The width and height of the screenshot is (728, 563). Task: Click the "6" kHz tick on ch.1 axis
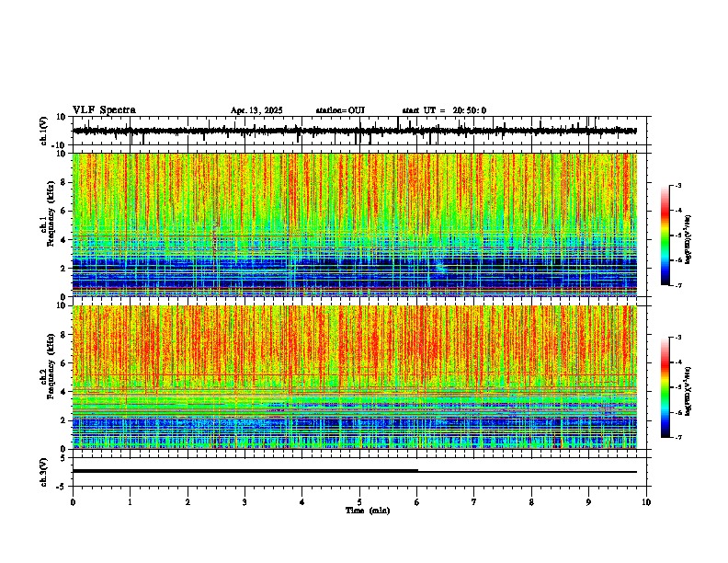click(64, 211)
